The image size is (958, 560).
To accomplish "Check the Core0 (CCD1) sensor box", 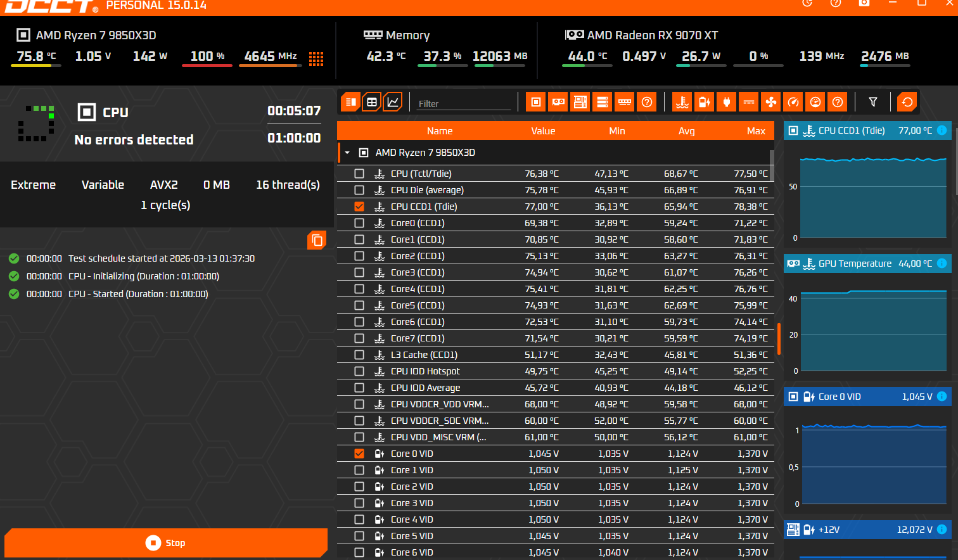I will click(359, 223).
